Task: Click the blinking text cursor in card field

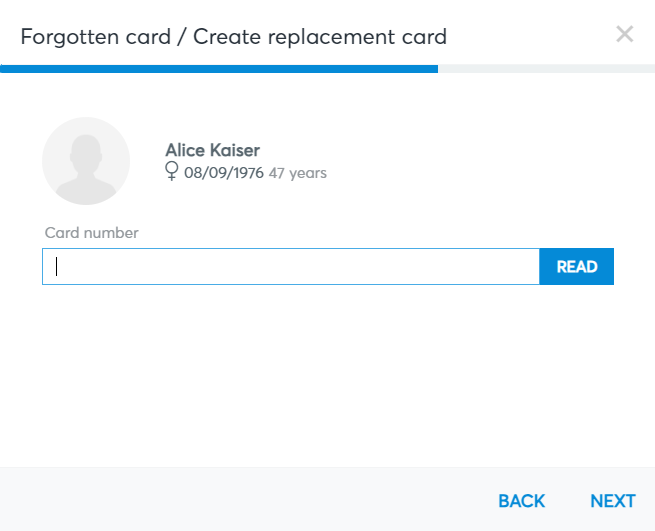Action: [x=56, y=267]
